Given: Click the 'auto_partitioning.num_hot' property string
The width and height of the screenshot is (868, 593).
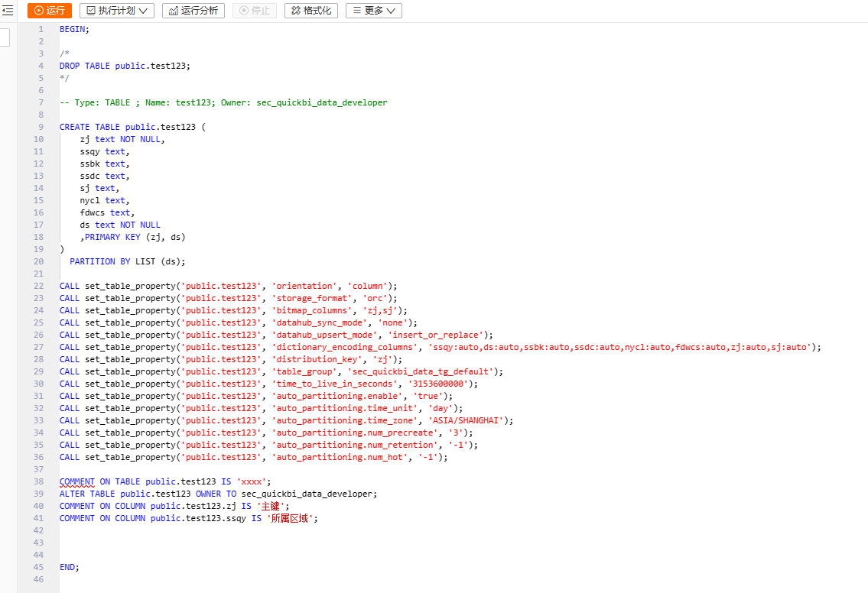Looking at the screenshot, I should tap(340, 457).
